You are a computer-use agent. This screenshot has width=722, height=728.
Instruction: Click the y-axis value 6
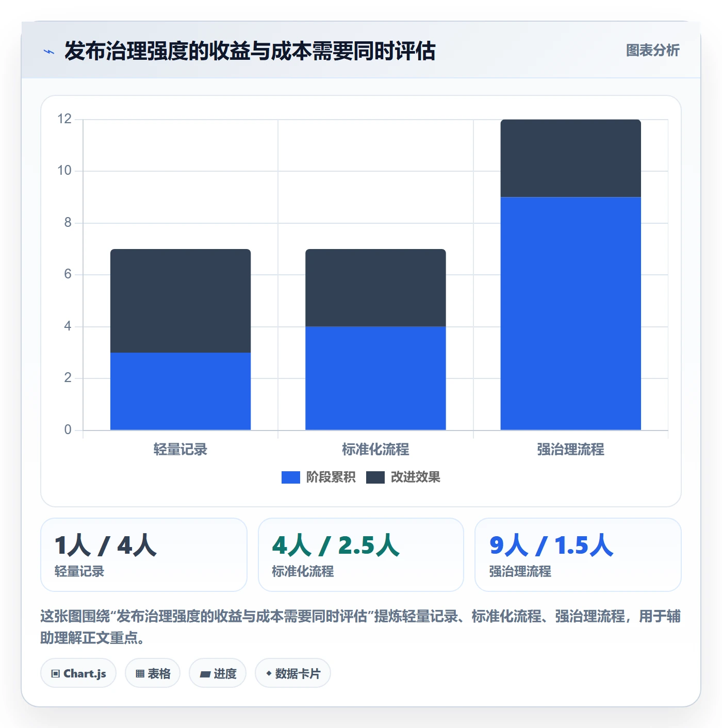(68, 274)
